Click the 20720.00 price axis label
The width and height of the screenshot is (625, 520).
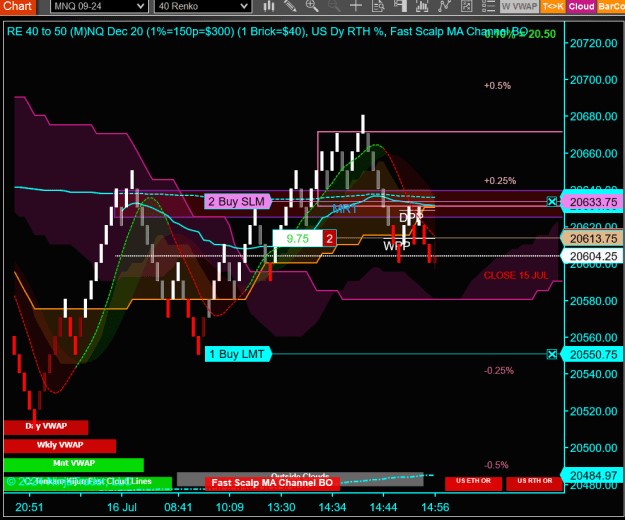[x=594, y=43]
